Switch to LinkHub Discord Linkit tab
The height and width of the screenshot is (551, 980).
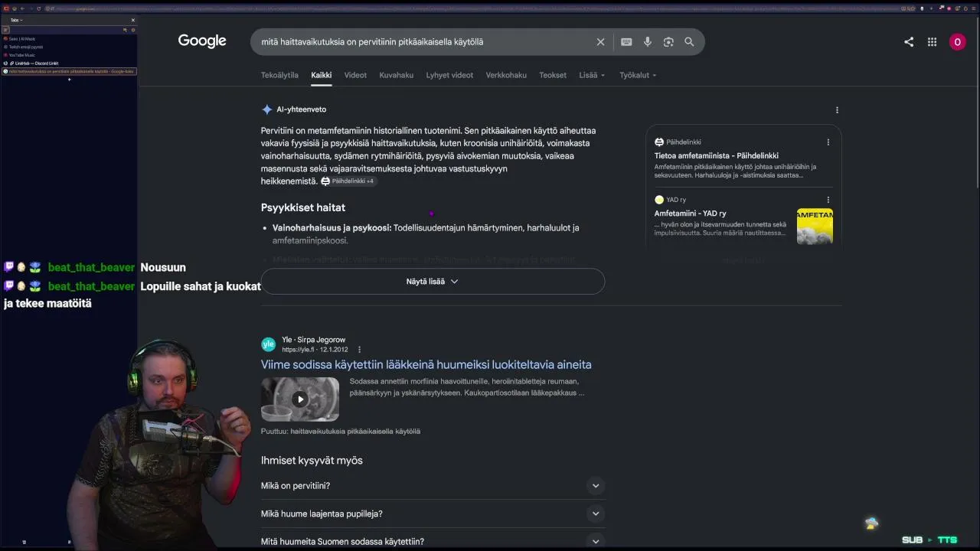(69, 64)
